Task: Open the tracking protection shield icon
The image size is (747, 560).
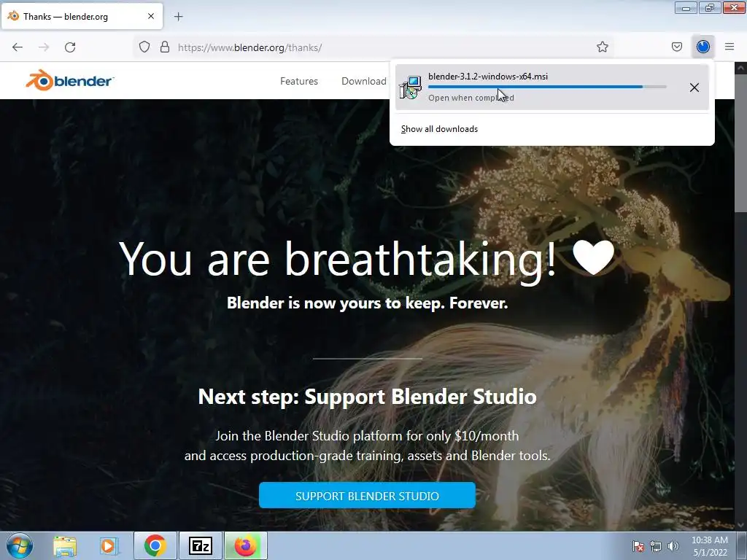Action: [144, 47]
